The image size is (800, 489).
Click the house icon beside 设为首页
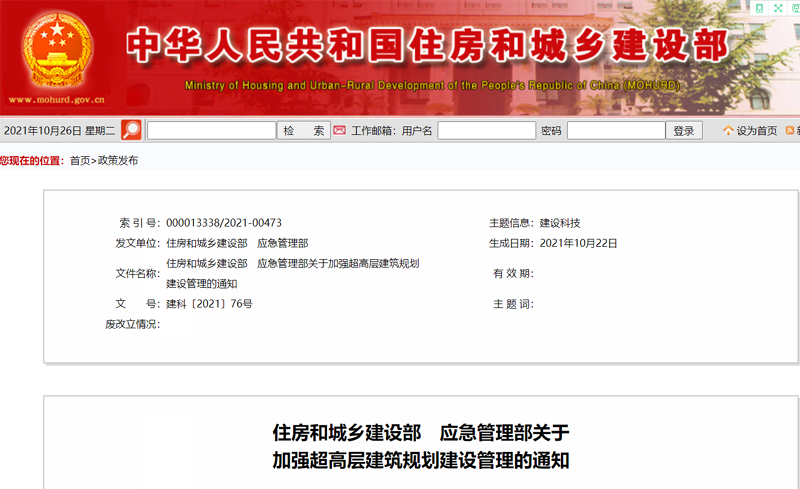(728, 131)
